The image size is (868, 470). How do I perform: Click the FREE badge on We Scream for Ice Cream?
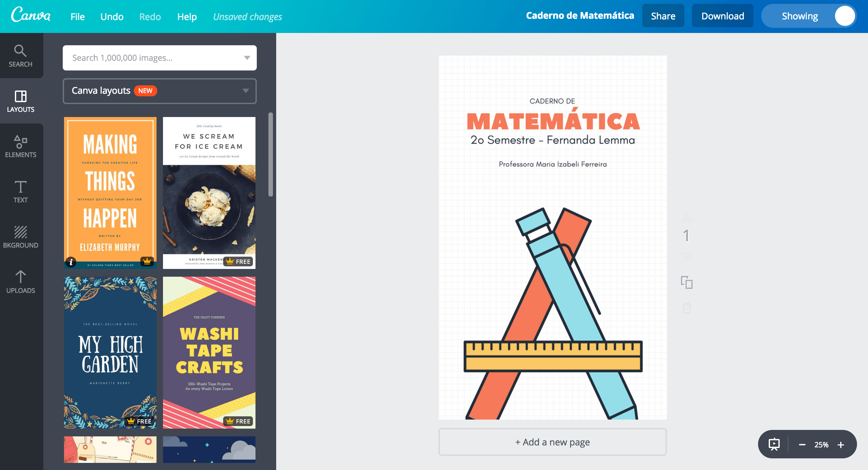pyautogui.click(x=238, y=262)
